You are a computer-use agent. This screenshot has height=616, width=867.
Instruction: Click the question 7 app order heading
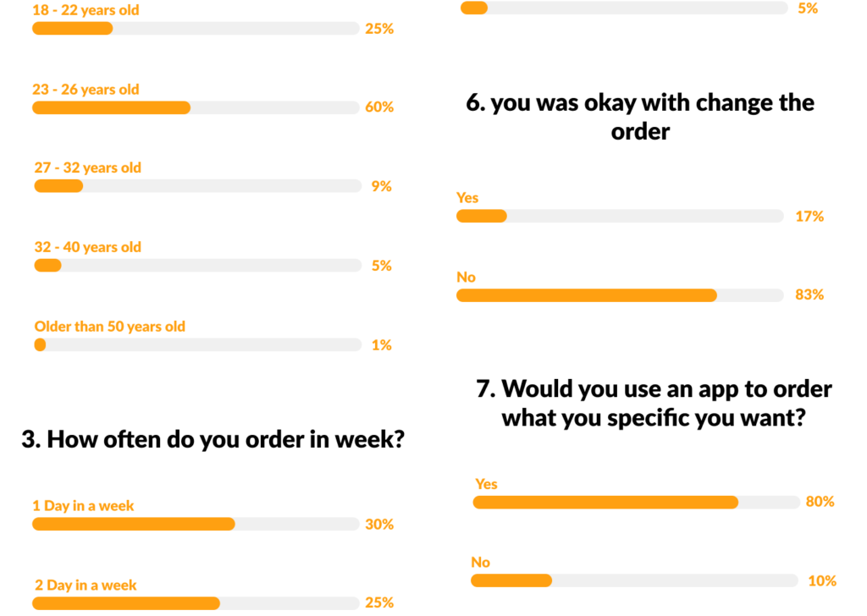654,403
